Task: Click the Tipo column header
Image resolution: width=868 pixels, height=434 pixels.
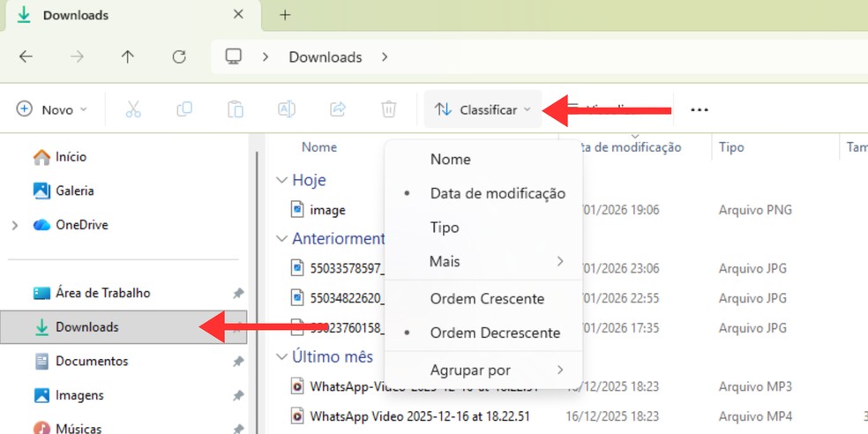Action: point(731,147)
